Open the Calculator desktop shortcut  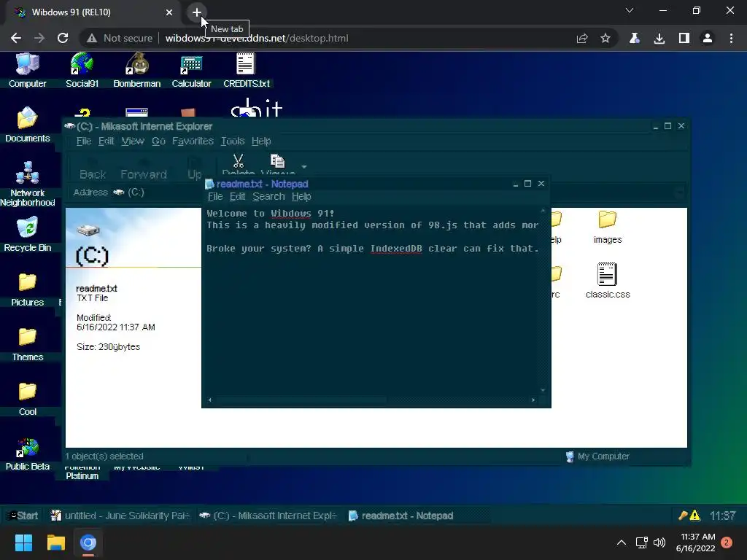(x=191, y=71)
